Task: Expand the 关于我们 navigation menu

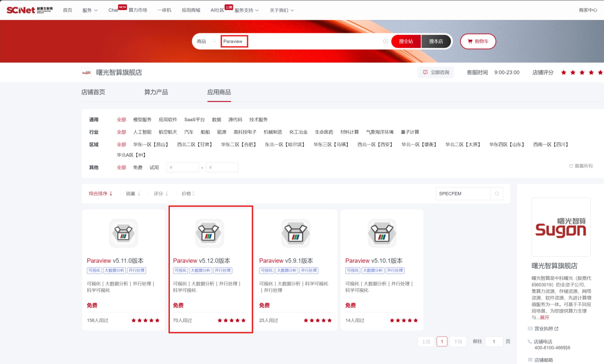Action: (281, 10)
